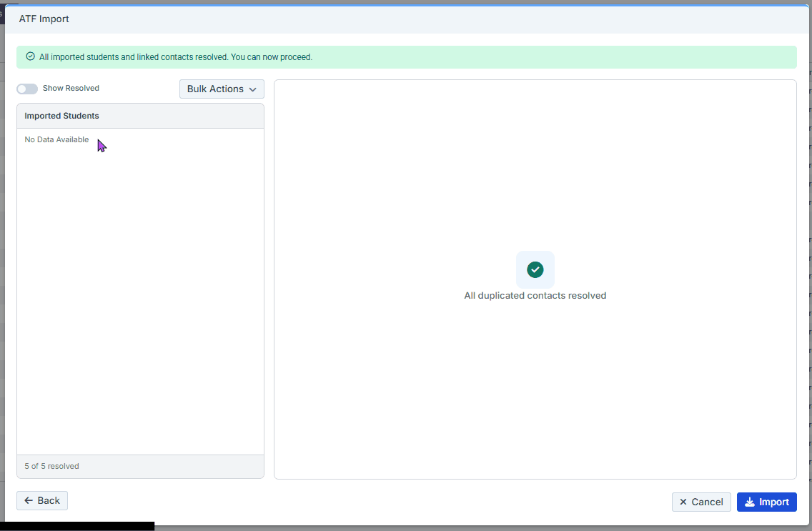
Task: Go back using the Back button
Action: [42, 500]
